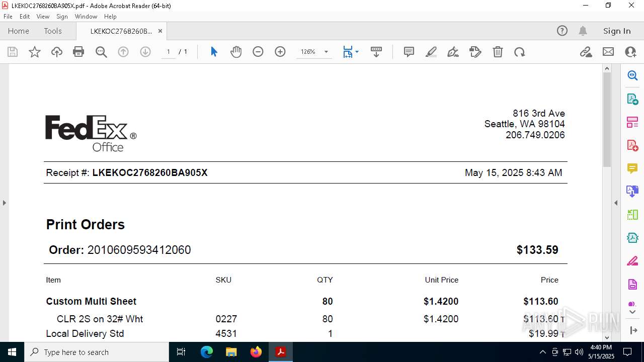Close the LKEKOC2768260B document tab
This screenshot has height=362, width=644.
pos(160,31)
